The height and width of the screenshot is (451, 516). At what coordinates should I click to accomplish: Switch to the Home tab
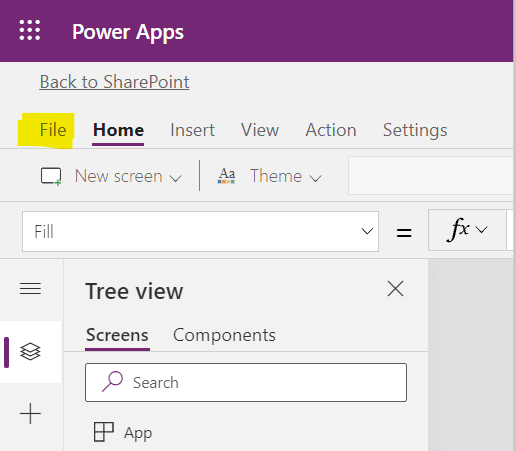coord(118,130)
